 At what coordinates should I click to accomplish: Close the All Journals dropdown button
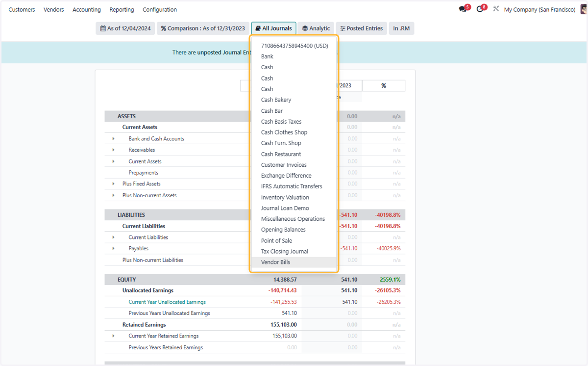tap(274, 28)
